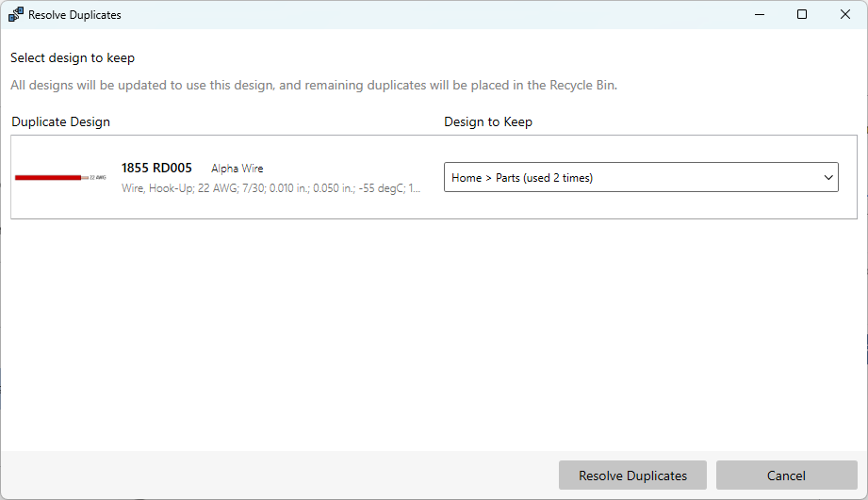868x500 pixels.
Task: Click the Alpha Wire manufacturer label
Action: (x=237, y=169)
